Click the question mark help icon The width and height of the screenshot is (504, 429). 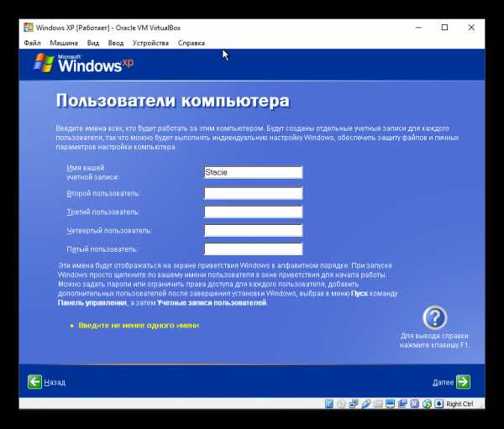tap(434, 317)
